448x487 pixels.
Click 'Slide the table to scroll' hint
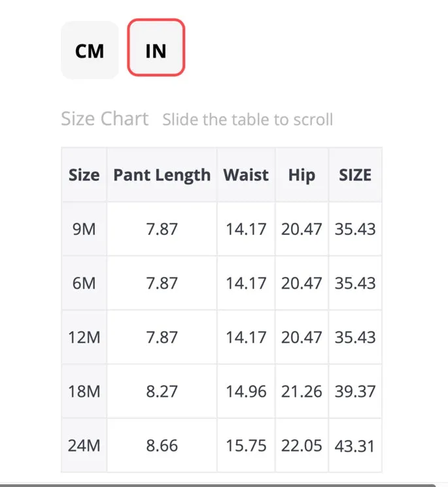(248, 120)
